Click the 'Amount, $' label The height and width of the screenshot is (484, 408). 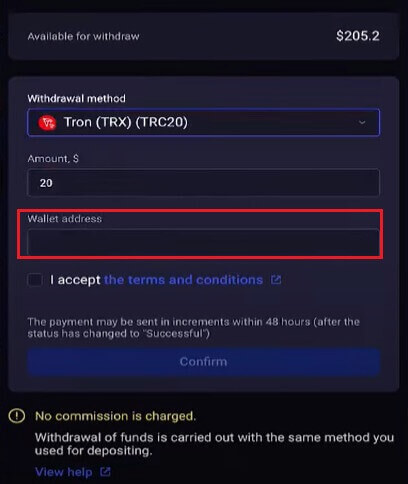[x=53, y=159]
